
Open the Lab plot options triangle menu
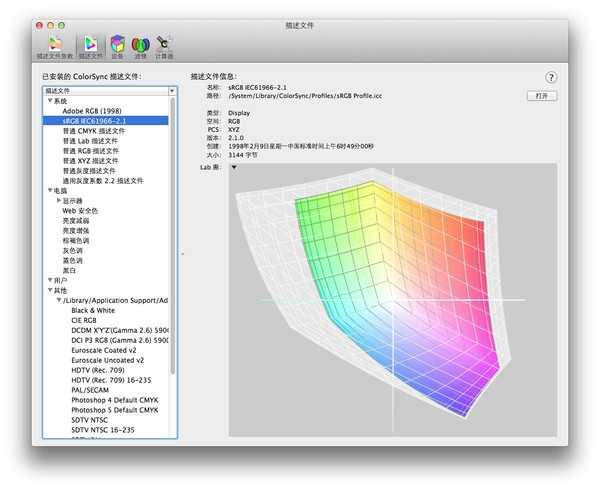234,167
